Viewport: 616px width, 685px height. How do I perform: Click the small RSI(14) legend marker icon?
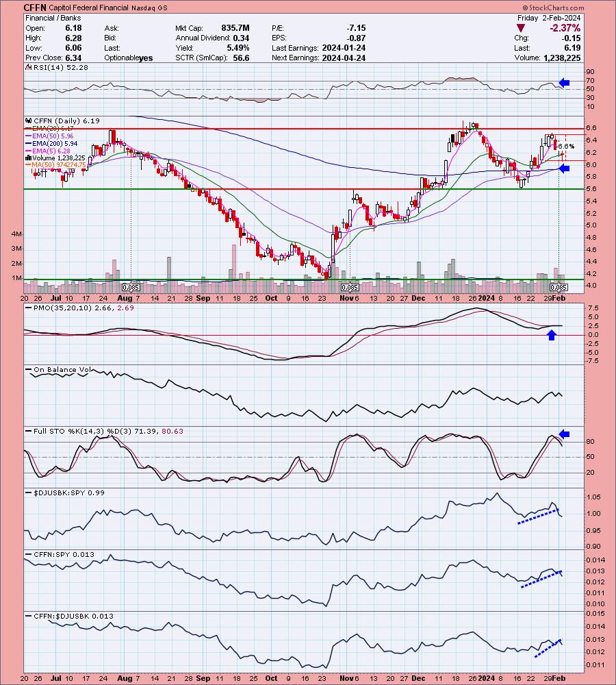pos(28,67)
